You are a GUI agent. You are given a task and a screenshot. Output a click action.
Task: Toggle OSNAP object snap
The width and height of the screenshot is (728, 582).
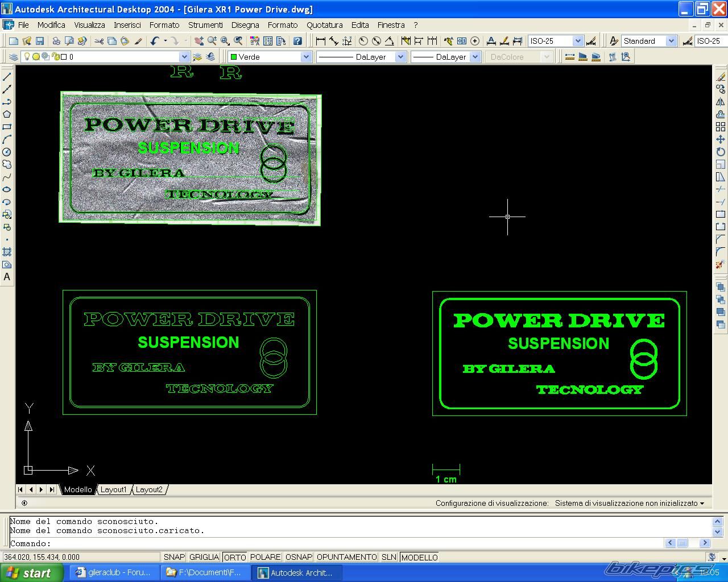pyautogui.click(x=299, y=558)
